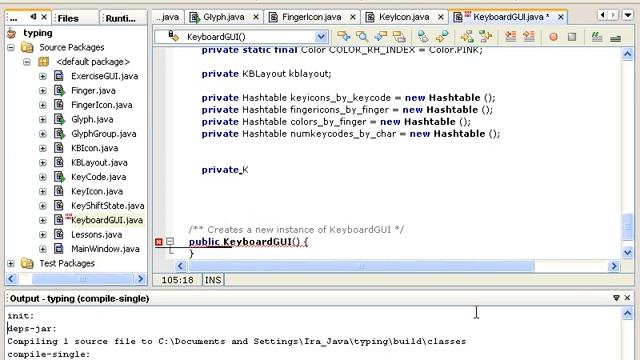
Task: Select the typing project root node
Action: point(38,33)
